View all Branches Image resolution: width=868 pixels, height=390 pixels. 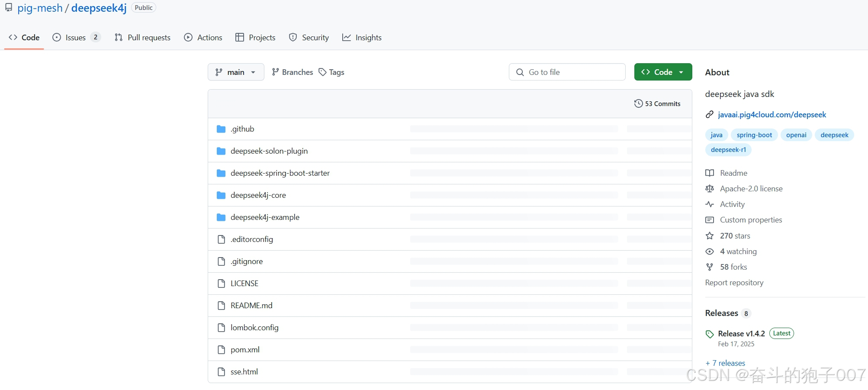pyautogui.click(x=292, y=72)
